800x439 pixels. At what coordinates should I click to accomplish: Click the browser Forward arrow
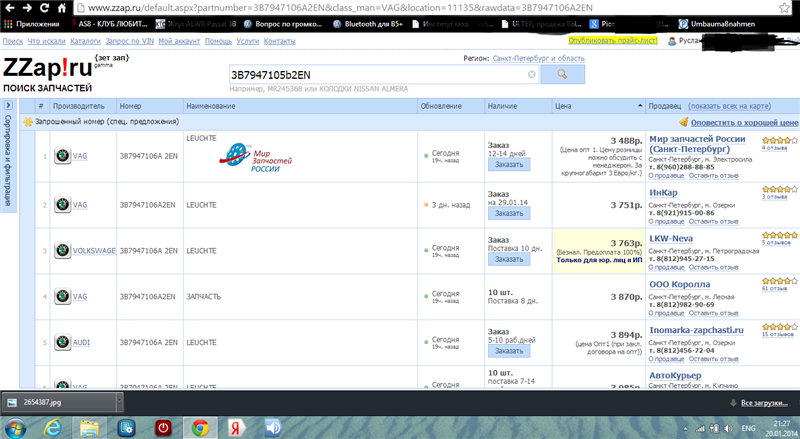click(x=27, y=8)
